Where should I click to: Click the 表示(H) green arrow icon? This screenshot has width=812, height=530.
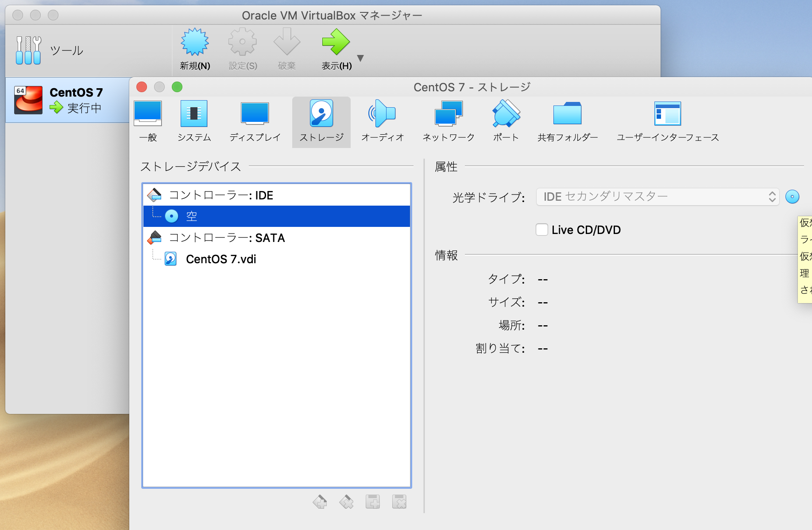[x=336, y=42]
